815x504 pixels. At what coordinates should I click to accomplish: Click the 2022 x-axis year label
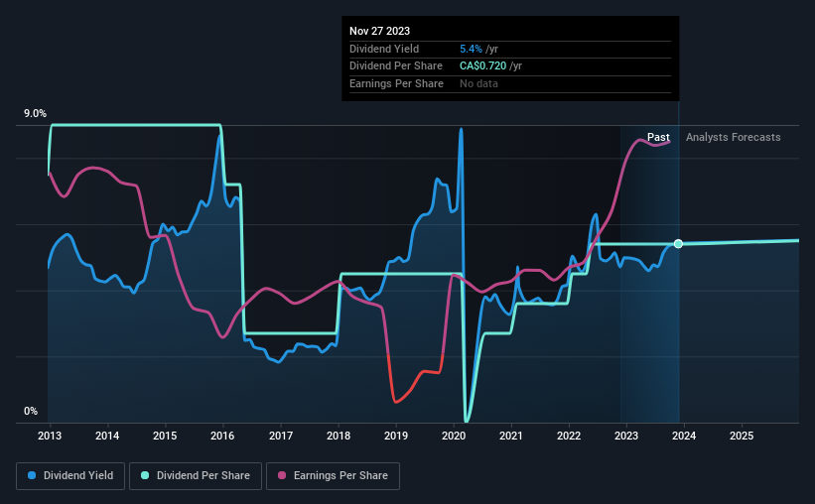click(x=569, y=436)
